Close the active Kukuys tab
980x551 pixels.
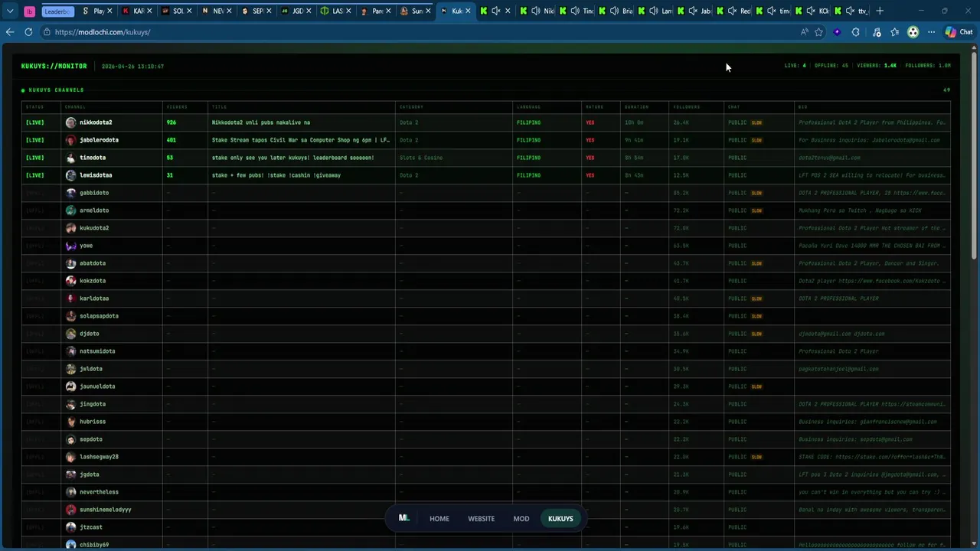(x=467, y=11)
